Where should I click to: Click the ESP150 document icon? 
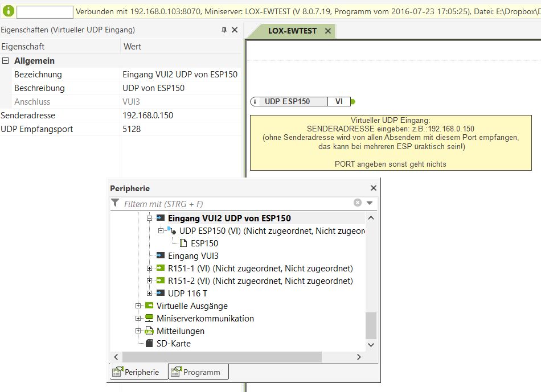point(183,243)
